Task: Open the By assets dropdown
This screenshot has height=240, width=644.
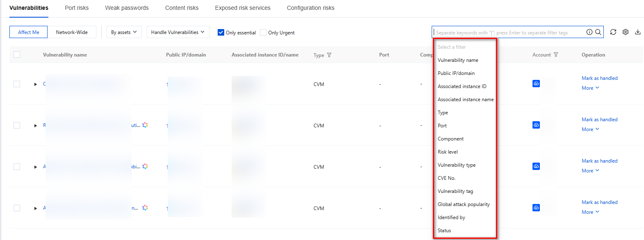Action: click(x=124, y=32)
